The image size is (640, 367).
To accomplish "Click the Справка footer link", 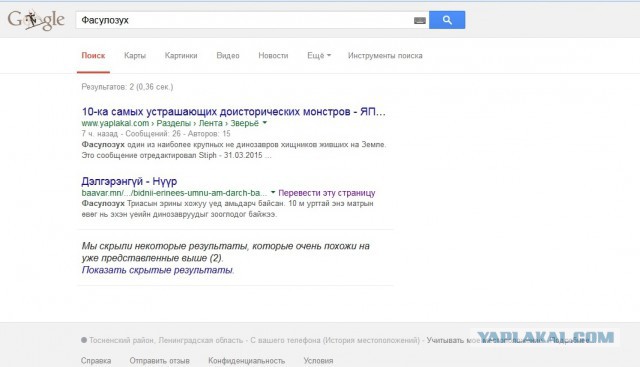I will coord(96,361).
